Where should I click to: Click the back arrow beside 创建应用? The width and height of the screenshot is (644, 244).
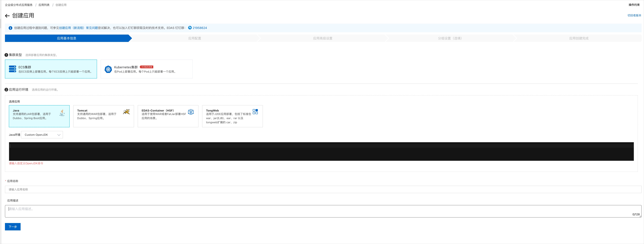click(x=7, y=16)
